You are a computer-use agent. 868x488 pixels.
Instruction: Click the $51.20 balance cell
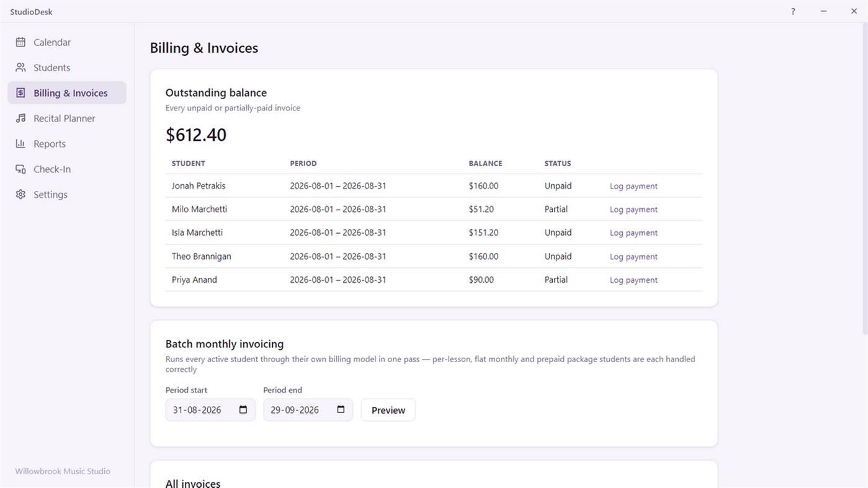click(x=481, y=210)
